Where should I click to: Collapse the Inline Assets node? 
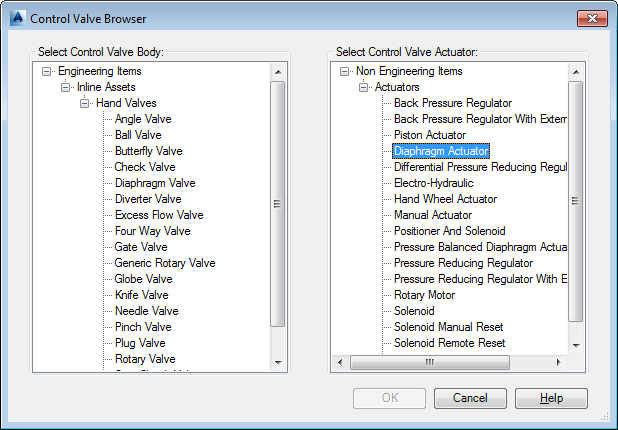65,87
